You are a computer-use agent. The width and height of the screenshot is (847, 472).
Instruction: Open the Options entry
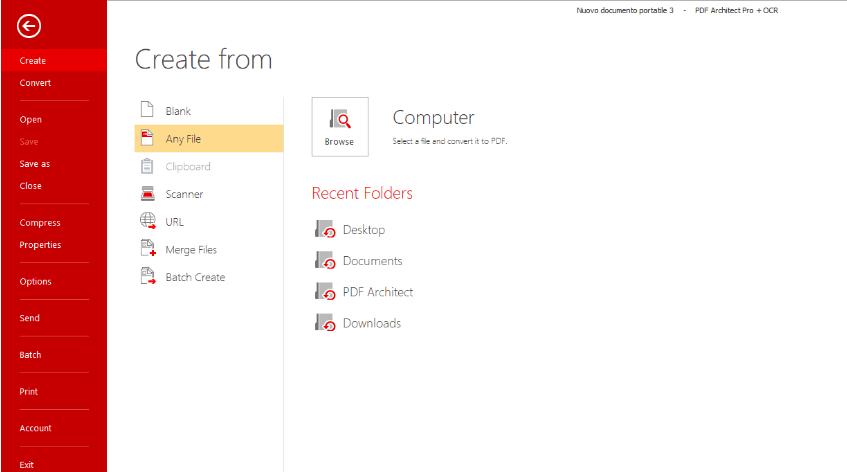(35, 281)
